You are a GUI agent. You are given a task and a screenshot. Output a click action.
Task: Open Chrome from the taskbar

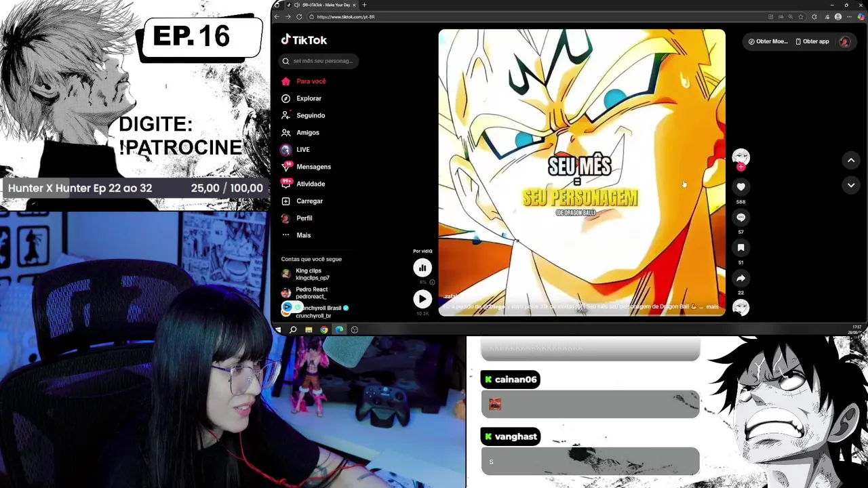click(x=324, y=330)
